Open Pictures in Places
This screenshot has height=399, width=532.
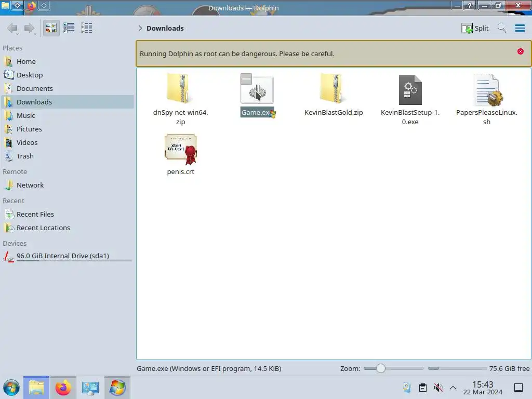pyautogui.click(x=68, y=129)
